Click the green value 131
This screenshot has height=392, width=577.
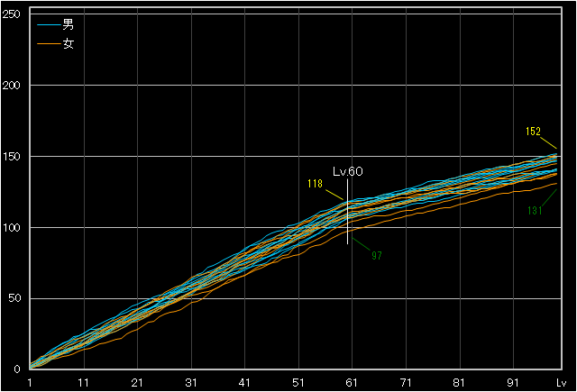pos(535,210)
